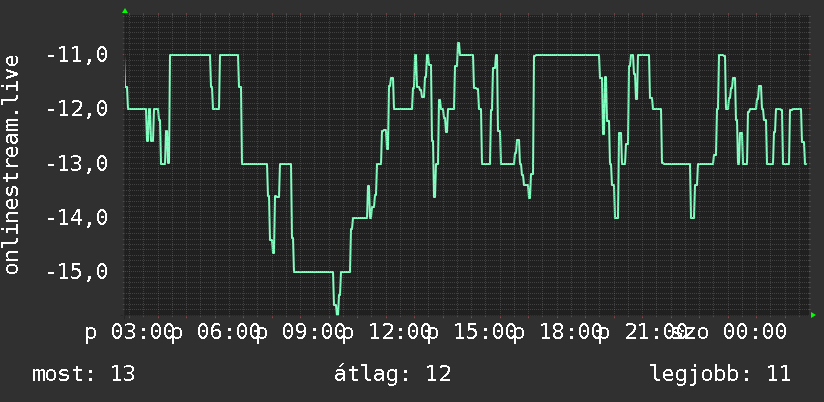Viewport: 824px width, 402px height.
Task: Click the green arrow ending the X axis
Action: [813, 315]
